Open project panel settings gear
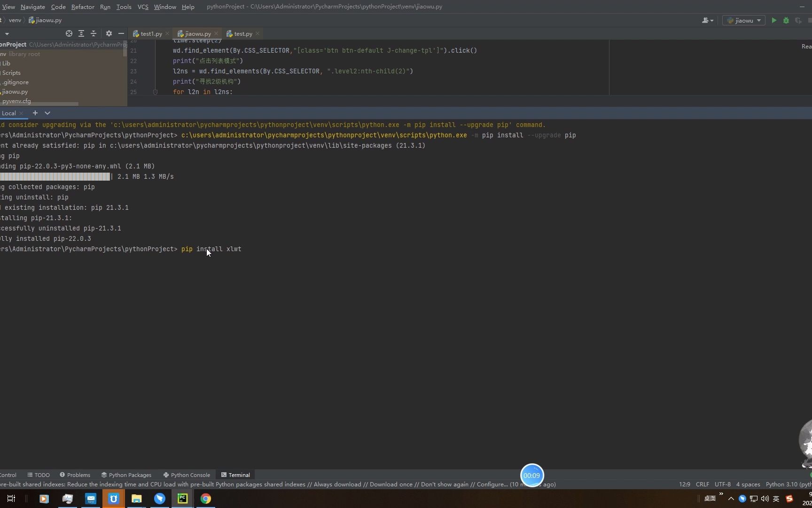 (109, 33)
